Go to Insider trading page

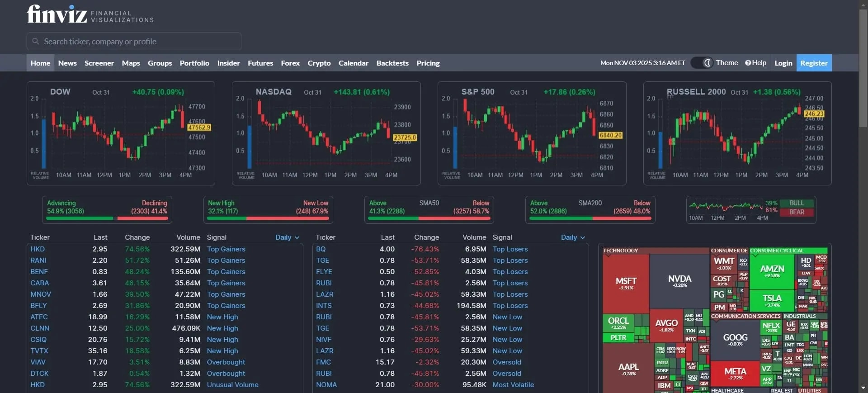[x=228, y=63]
